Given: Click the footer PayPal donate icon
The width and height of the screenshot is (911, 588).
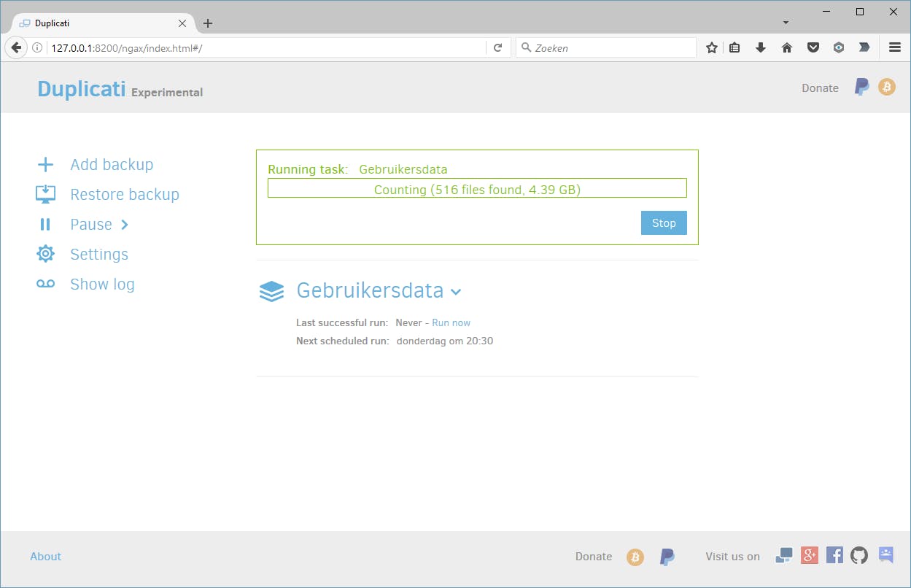Looking at the screenshot, I should point(667,557).
